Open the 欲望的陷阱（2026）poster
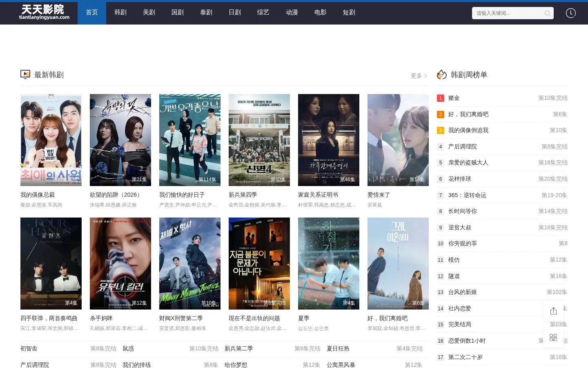The height and width of the screenshot is (368, 588). tap(120, 140)
